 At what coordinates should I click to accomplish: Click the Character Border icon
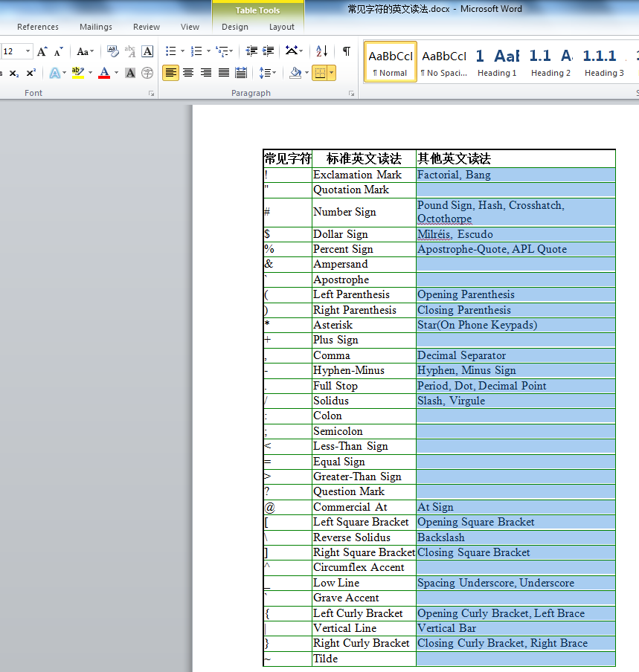(x=147, y=51)
